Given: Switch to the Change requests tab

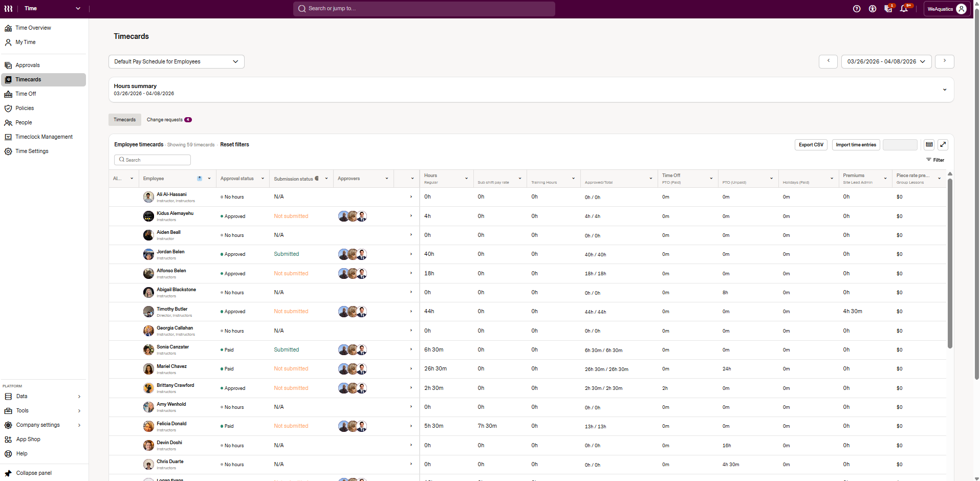Looking at the screenshot, I should click(168, 120).
